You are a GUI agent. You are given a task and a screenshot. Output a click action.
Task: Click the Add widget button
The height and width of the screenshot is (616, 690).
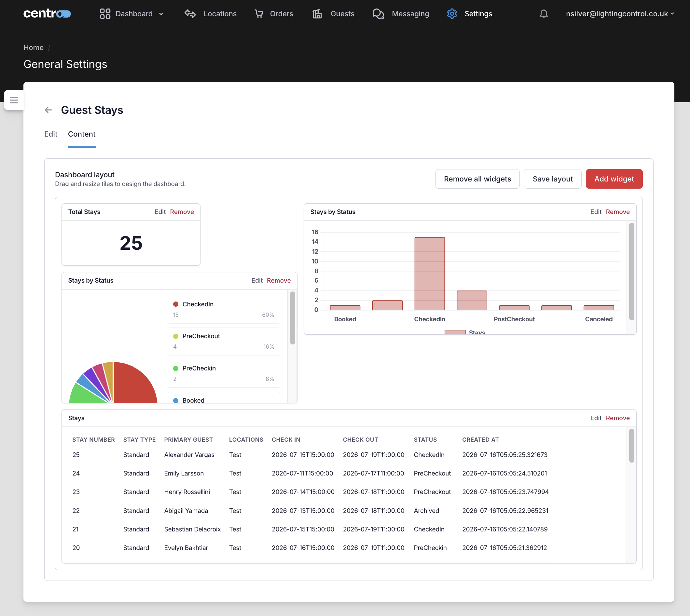(x=614, y=179)
